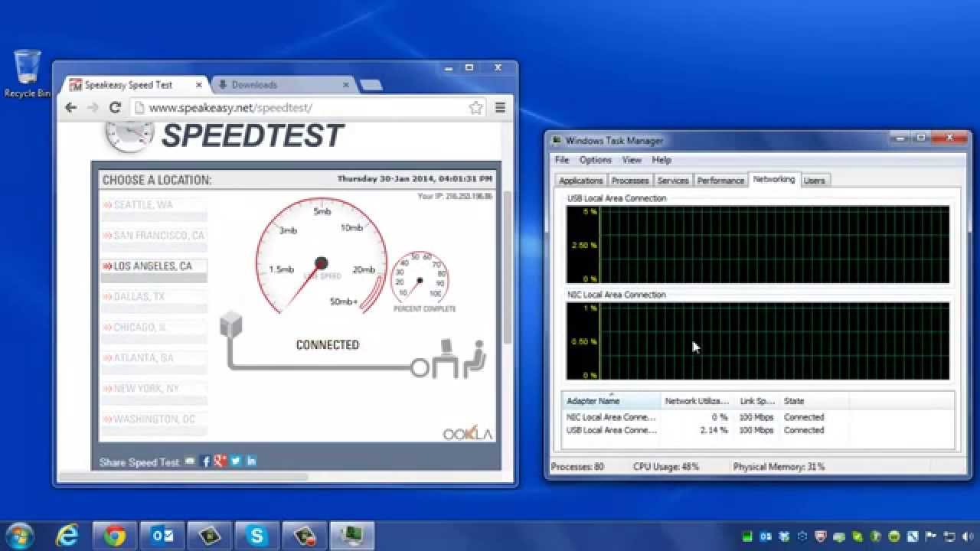
Task: Click the Chrome taskbar icon
Action: [x=115, y=536]
